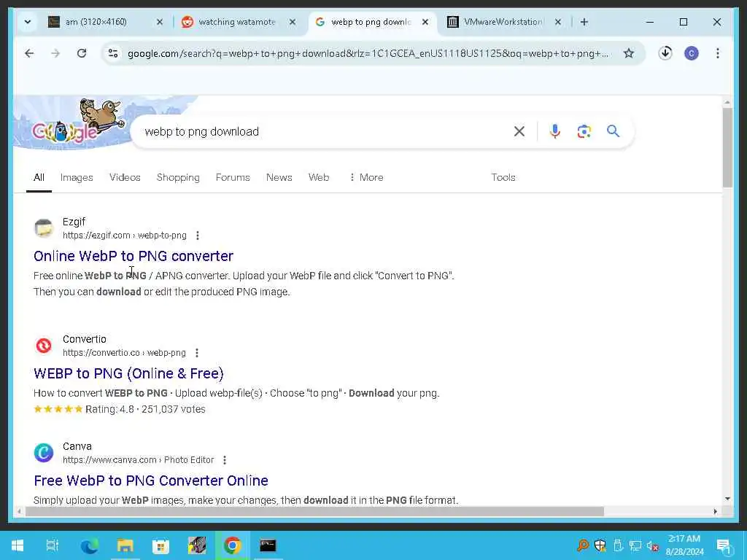747x560 pixels.
Task: Select the Web search filter
Action: click(319, 177)
